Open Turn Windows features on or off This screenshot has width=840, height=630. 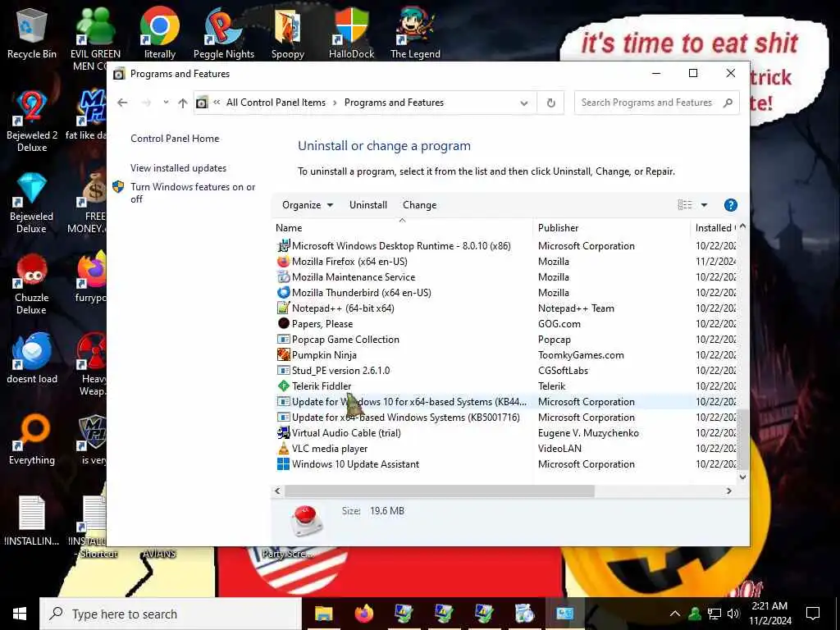tap(193, 193)
